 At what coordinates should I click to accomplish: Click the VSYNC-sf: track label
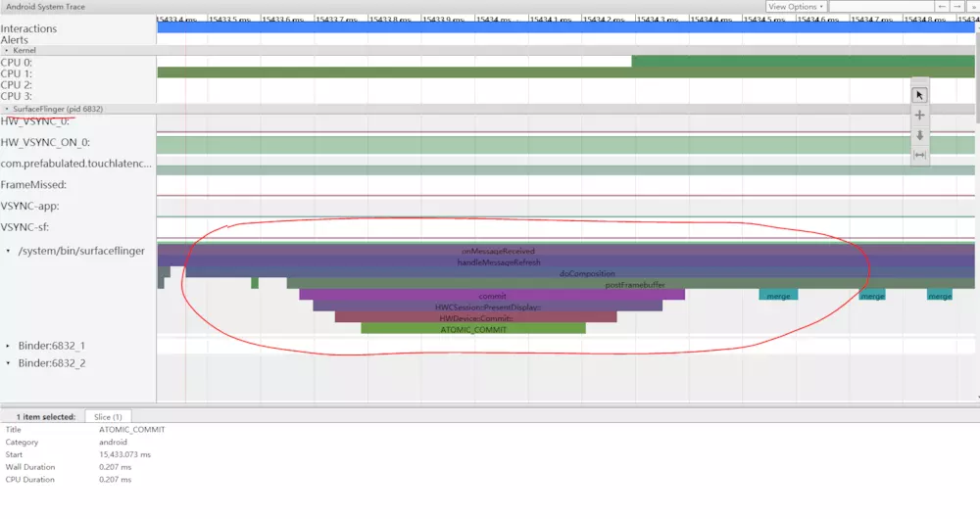(x=25, y=227)
